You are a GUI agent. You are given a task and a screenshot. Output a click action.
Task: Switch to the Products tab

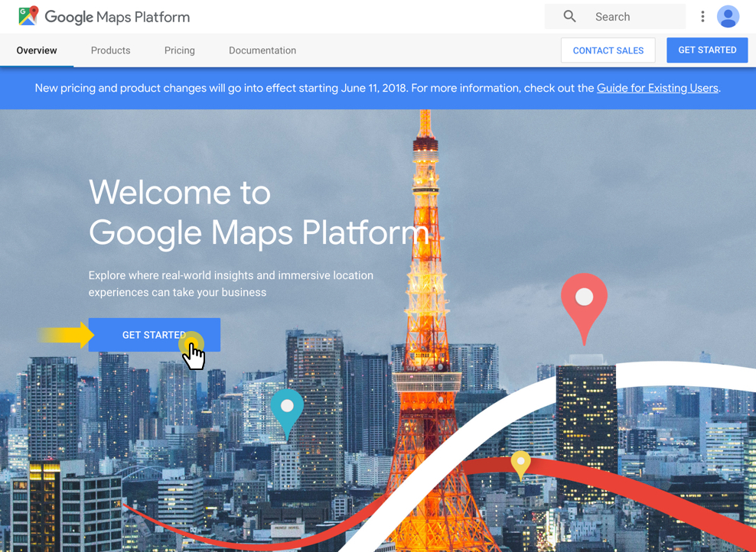point(110,50)
